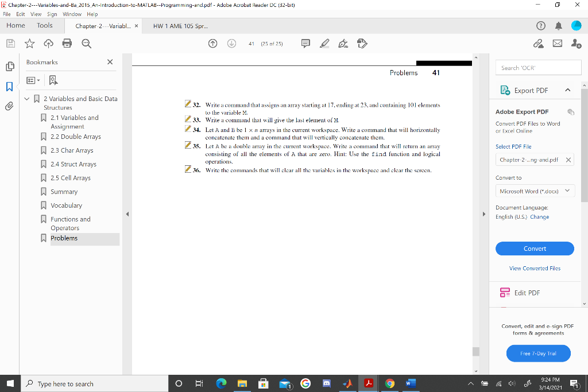The height and width of the screenshot is (392, 588).
Task: Open the Add Comment tool
Action: [x=305, y=43]
